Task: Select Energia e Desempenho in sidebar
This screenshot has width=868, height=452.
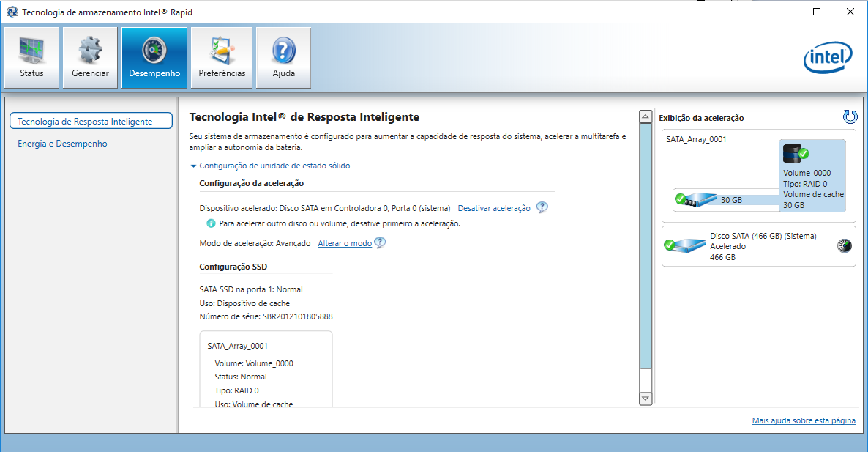Action: coord(62,144)
